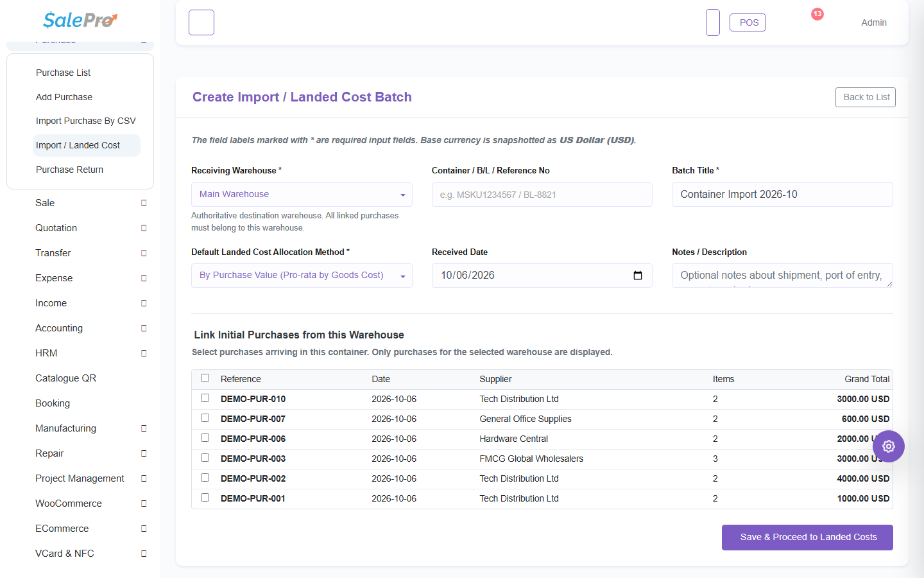924x578 pixels.
Task: Expand the Quotation sidebar menu
Action: coord(80,228)
